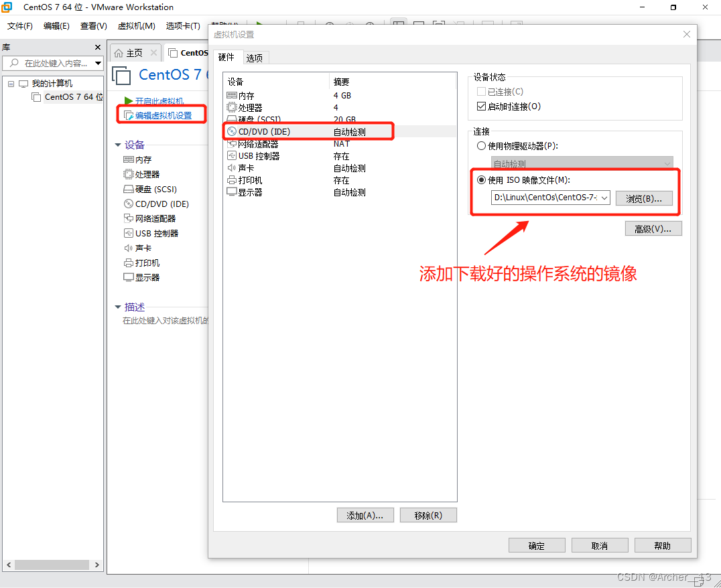Collapse the 设备 section in left sidebar
Screen dimensions: 721x588
pyautogui.click(x=118, y=144)
